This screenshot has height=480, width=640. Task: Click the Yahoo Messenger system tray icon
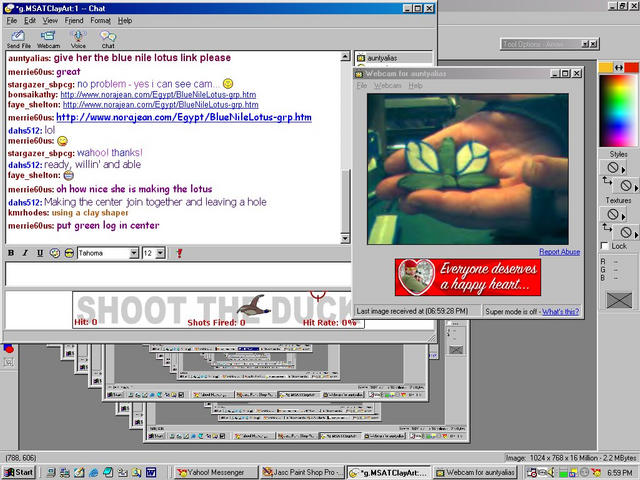click(x=596, y=473)
